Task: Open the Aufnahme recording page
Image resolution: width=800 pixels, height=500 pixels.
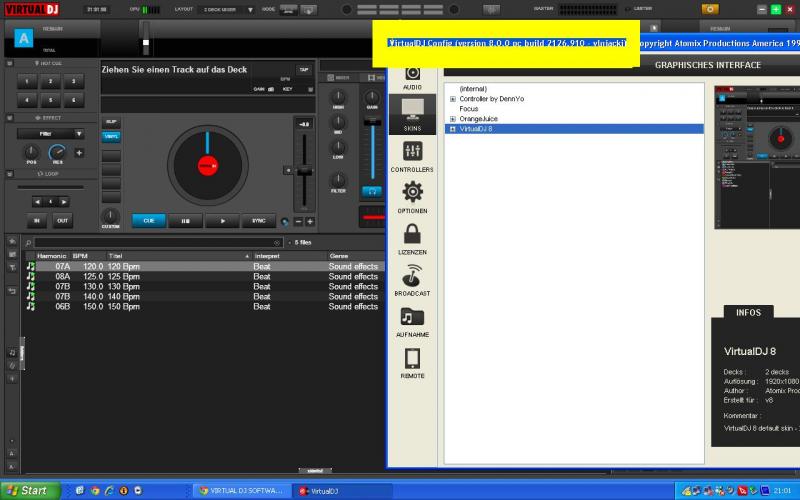Action: tap(412, 318)
